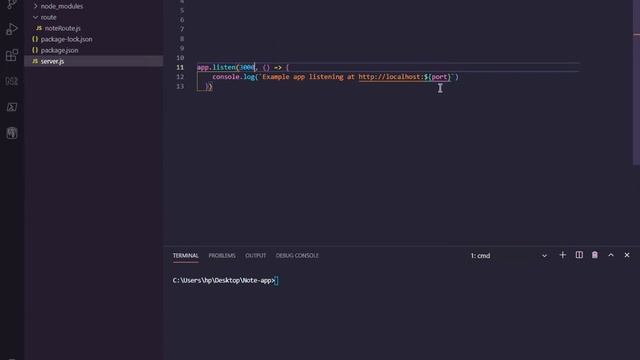Split the terminal panel
Viewport: 640px width, 360px height.
tap(579, 255)
